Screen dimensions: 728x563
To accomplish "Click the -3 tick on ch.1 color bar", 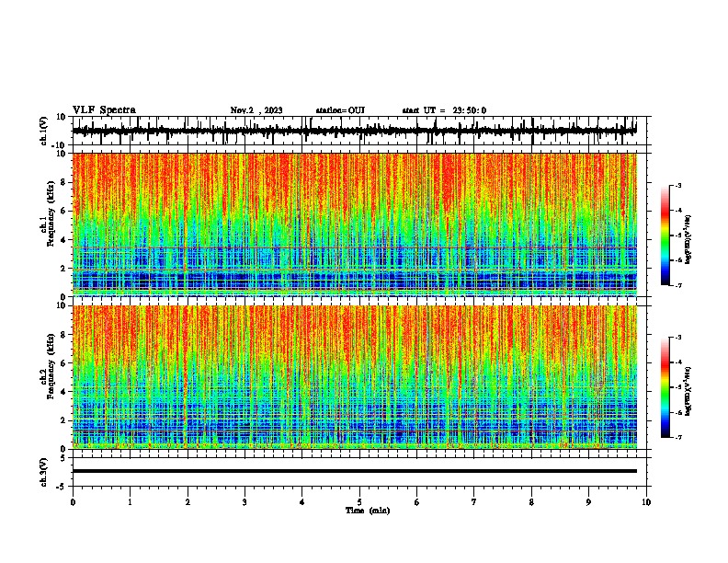I will pos(678,185).
